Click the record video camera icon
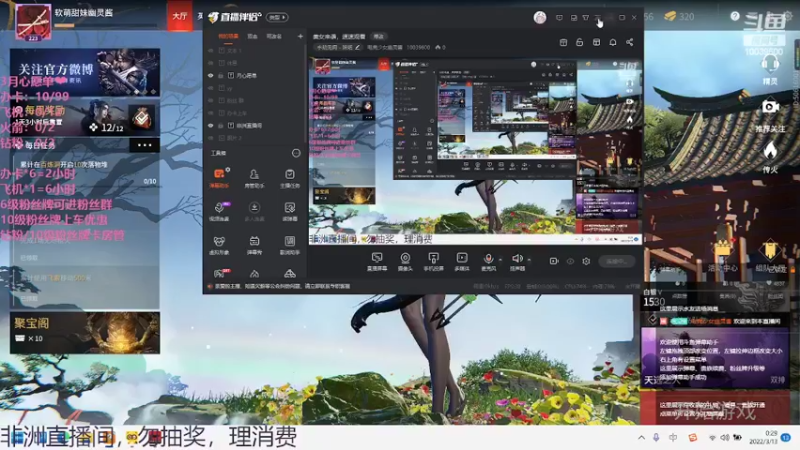This screenshot has width=800, height=450. click(x=554, y=261)
